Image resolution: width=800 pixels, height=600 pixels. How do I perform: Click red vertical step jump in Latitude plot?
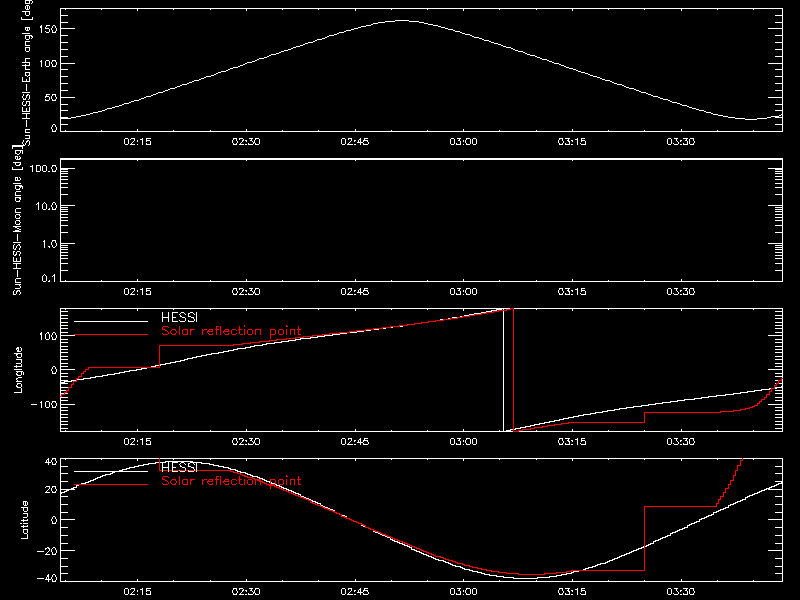click(644, 538)
